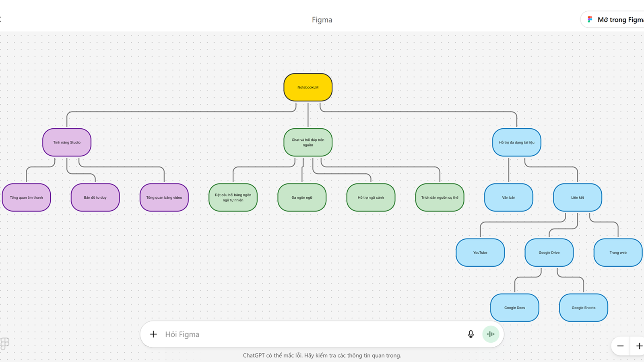Choose the Google Sheets node
Screen dimensions: 644x362
click(583, 308)
